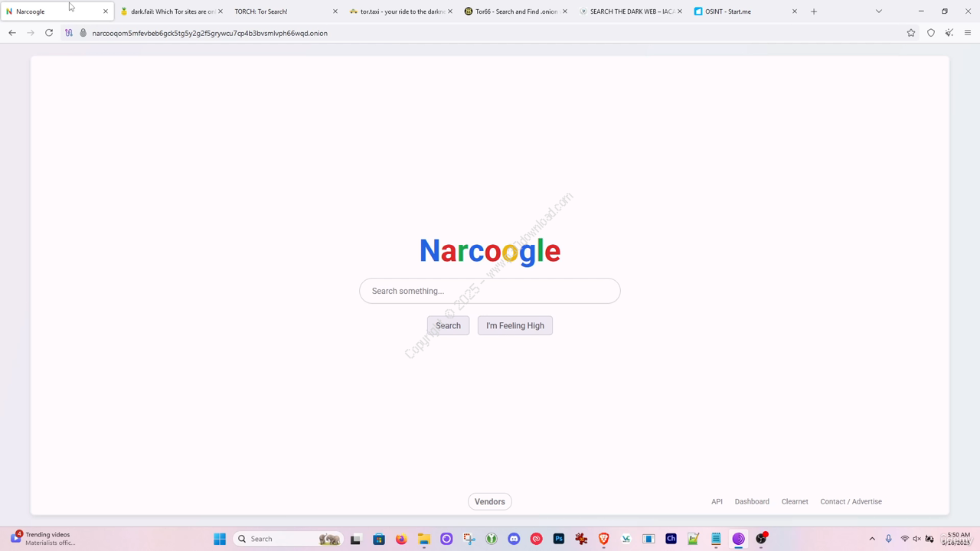Screen dimensions: 980x551
Task: Open the Dashboard footer link
Action: (x=752, y=502)
